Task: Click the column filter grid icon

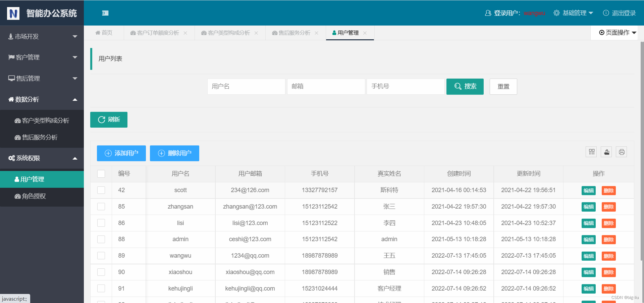Action: pos(592,152)
